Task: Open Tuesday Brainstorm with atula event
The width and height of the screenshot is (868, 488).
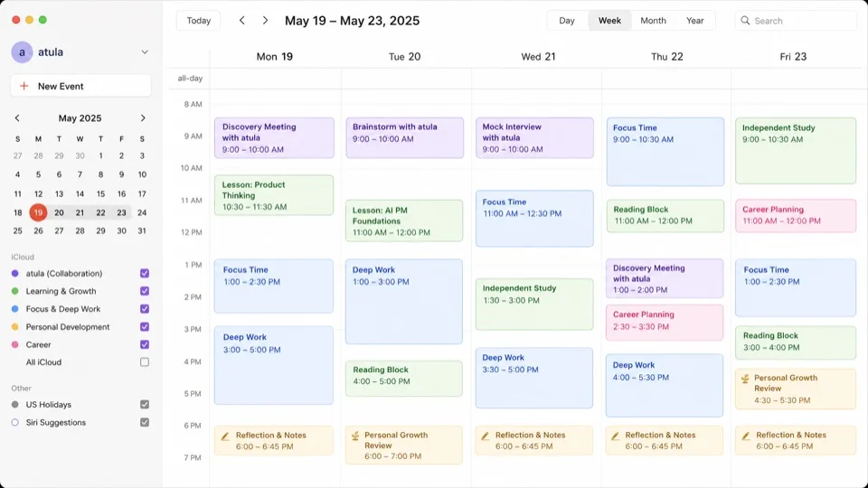Action: click(405, 137)
